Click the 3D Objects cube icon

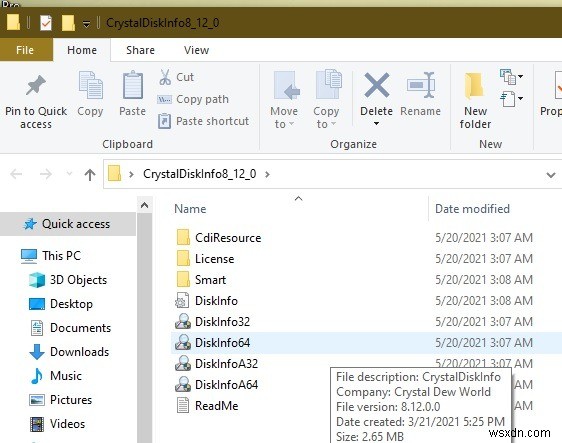[x=37, y=280]
